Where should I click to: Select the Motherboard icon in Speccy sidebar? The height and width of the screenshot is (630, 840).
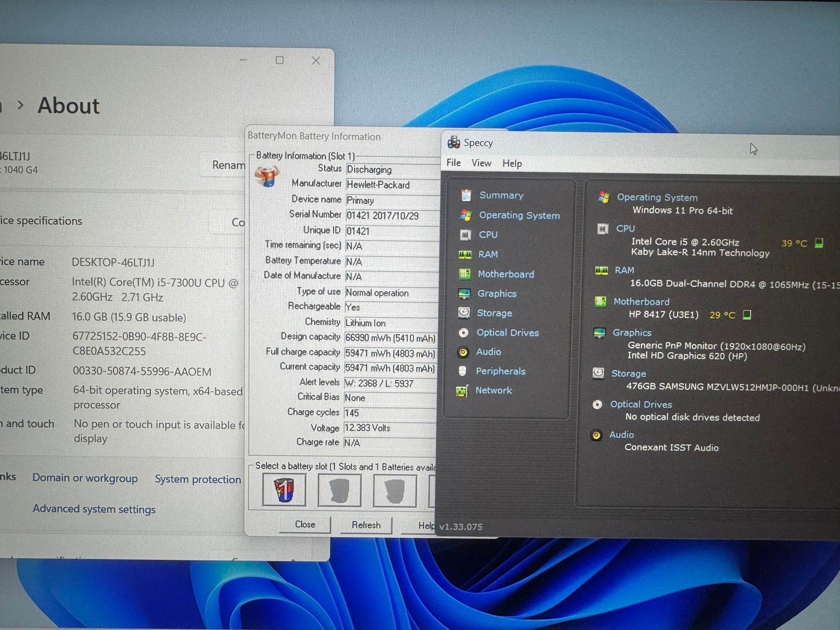tap(464, 274)
